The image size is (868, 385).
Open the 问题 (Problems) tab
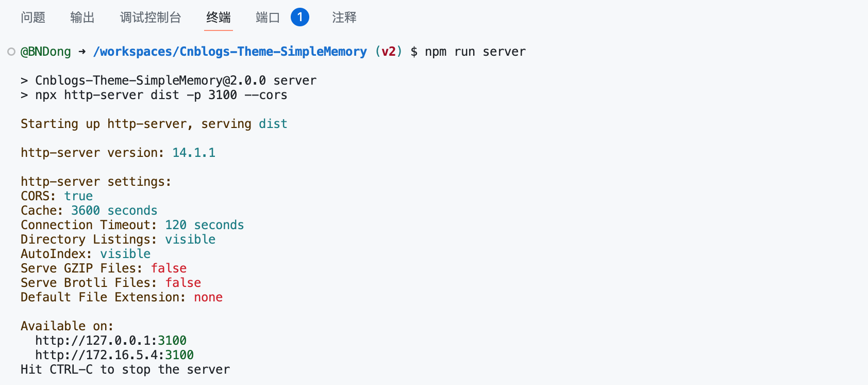[x=33, y=18]
